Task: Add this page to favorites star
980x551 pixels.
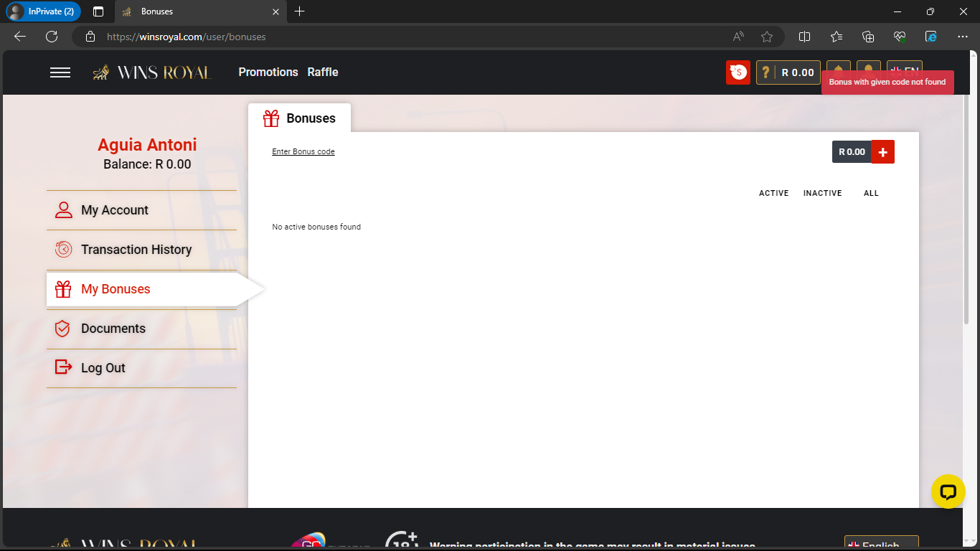Action: [x=767, y=37]
